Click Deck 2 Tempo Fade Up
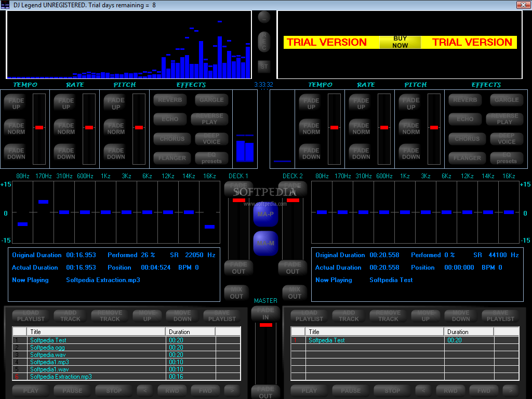Screen dimensions: 532x399 312,103
